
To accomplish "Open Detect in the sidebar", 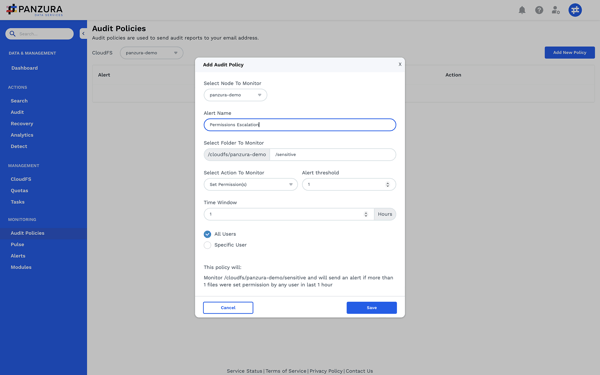I will 19,146.
